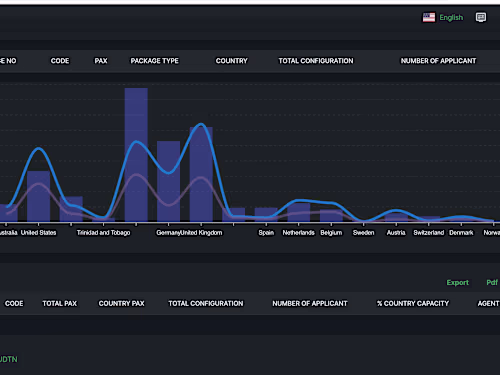Select the United States bar
Viewport: 500px width, 375px height.
[x=38, y=196]
